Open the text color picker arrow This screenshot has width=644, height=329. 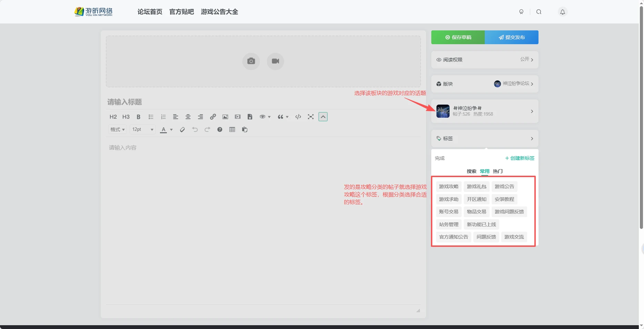click(x=171, y=130)
